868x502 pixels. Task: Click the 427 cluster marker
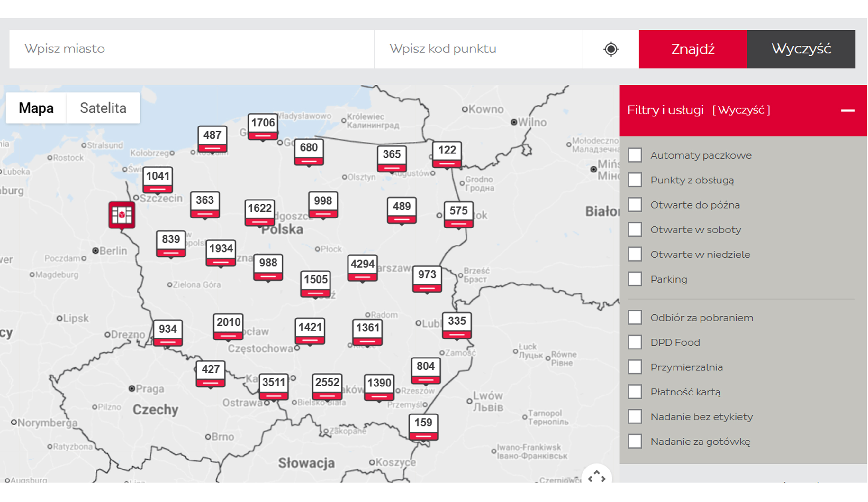coord(211,374)
